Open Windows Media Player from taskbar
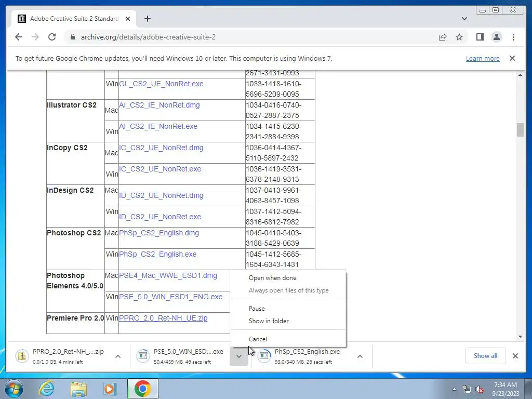Viewport: 532px width, 399px height. 110,389
